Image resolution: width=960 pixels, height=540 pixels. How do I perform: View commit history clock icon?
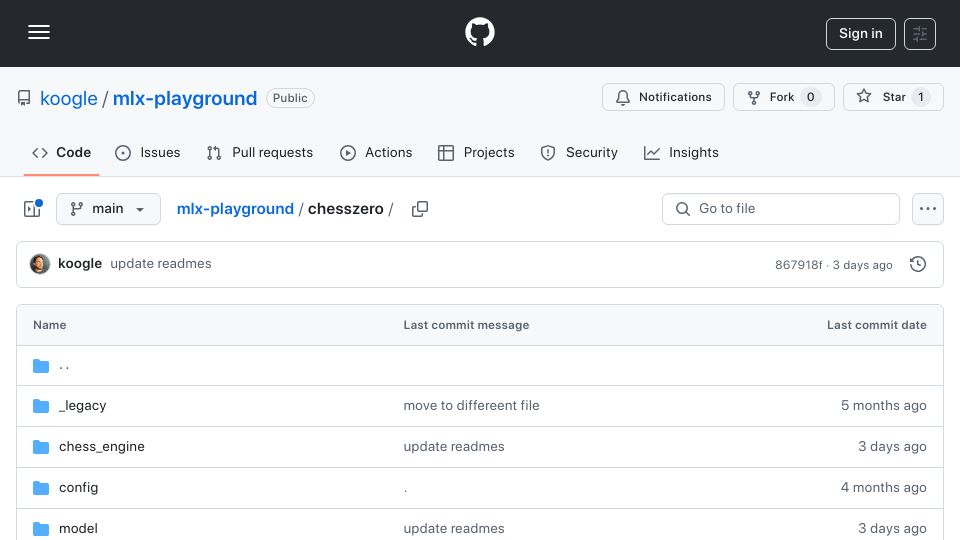918,264
